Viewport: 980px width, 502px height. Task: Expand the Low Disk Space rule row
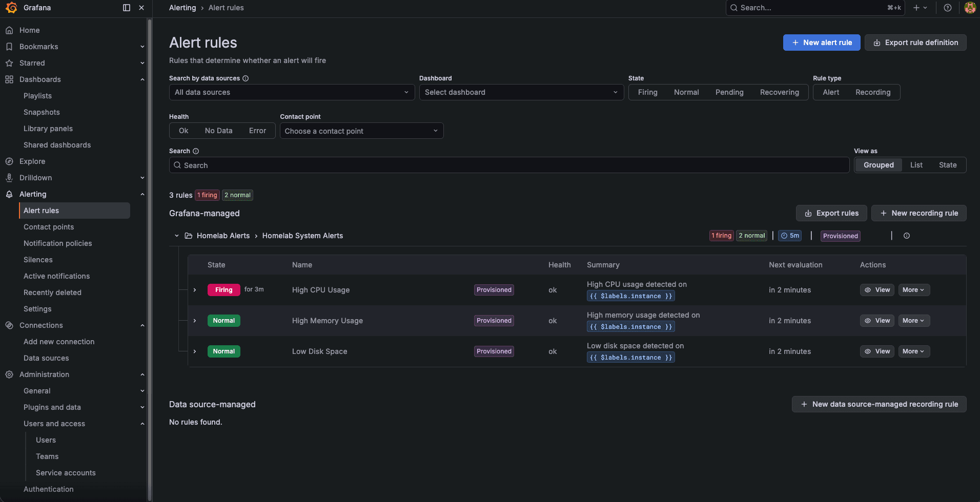point(195,351)
